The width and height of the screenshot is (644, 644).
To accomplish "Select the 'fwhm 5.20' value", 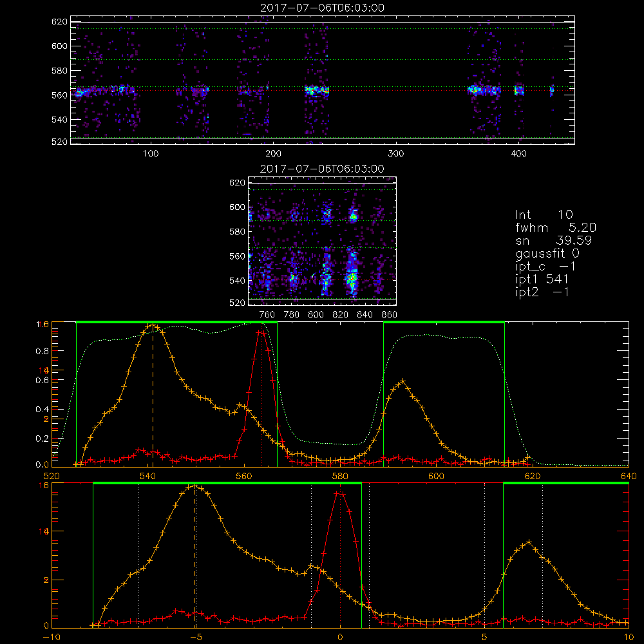I will pyautogui.click(x=556, y=227).
